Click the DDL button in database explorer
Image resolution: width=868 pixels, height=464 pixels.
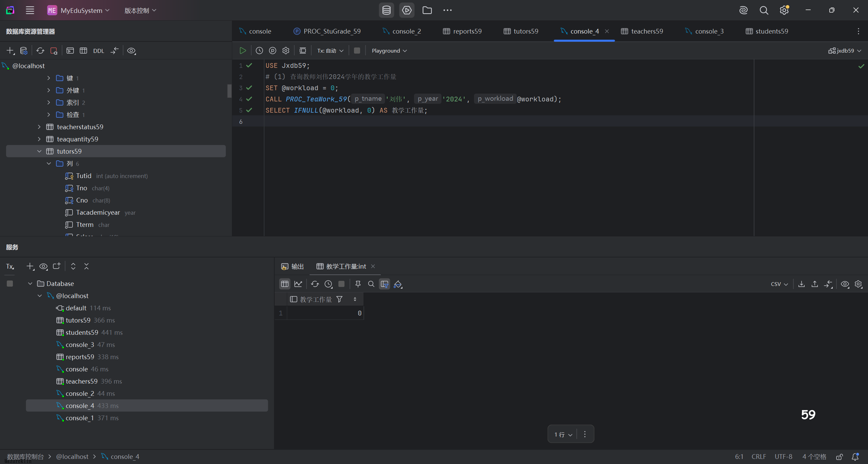tap(98, 51)
